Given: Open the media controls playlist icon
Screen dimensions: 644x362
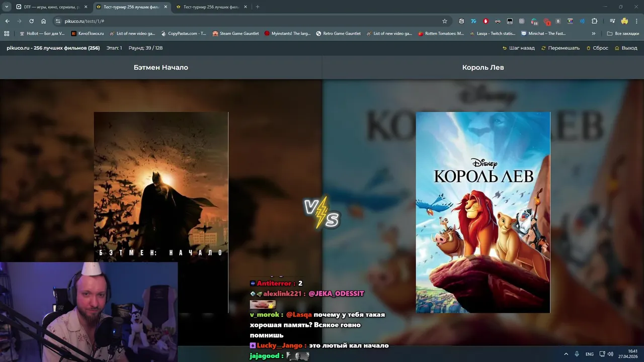Looking at the screenshot, I should tap(612, 21).
